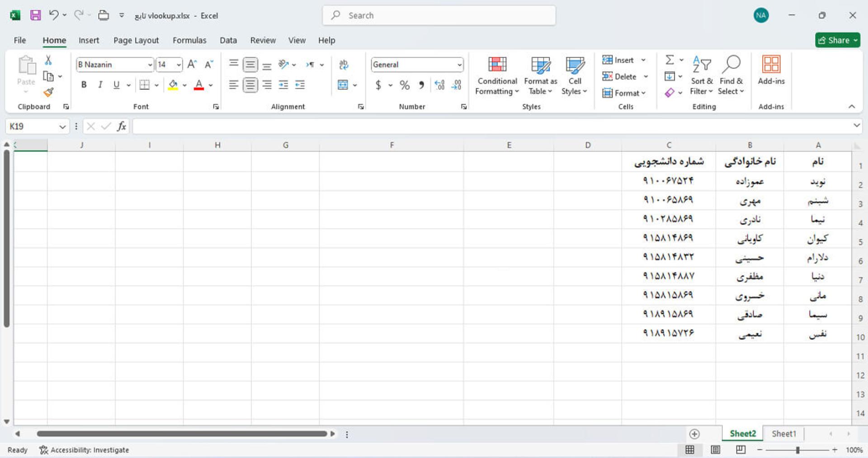Toggle Align Left
The image size is (868, 458).
(x=233, y=84)
